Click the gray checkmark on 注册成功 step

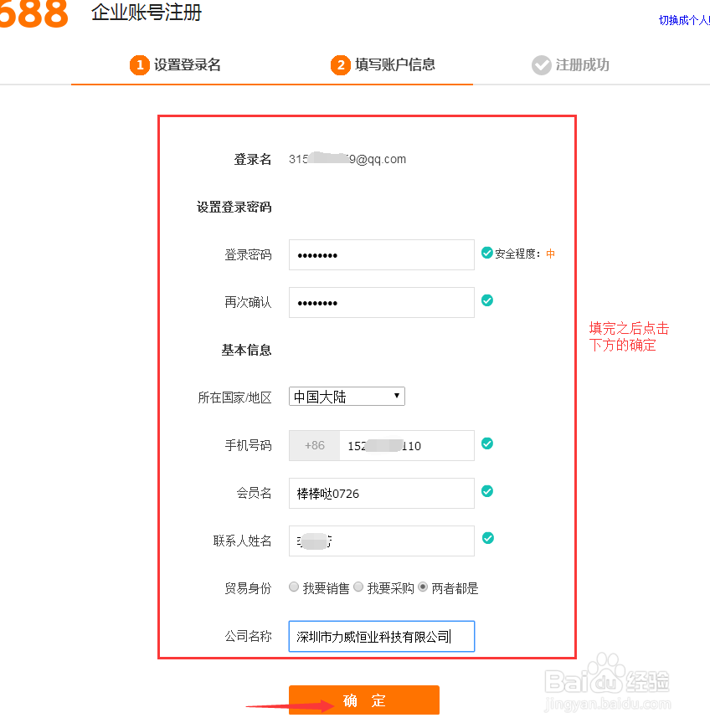(542, 65)
